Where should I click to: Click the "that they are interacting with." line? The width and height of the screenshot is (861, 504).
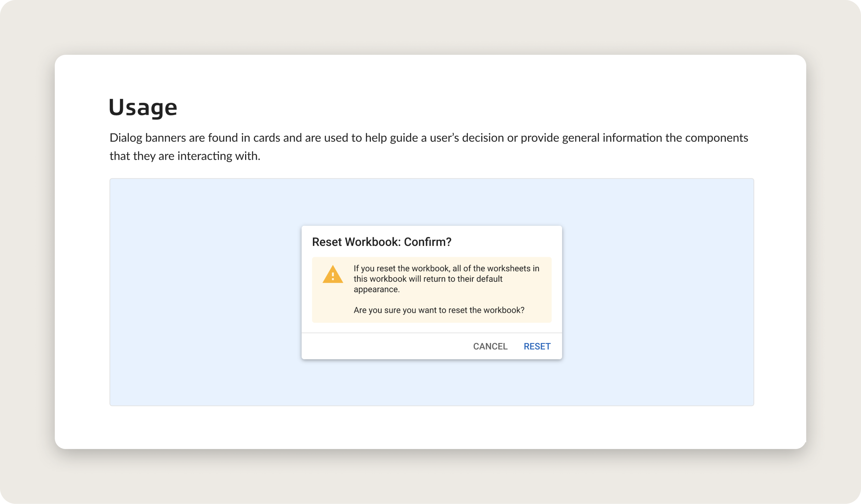(185, 156)
